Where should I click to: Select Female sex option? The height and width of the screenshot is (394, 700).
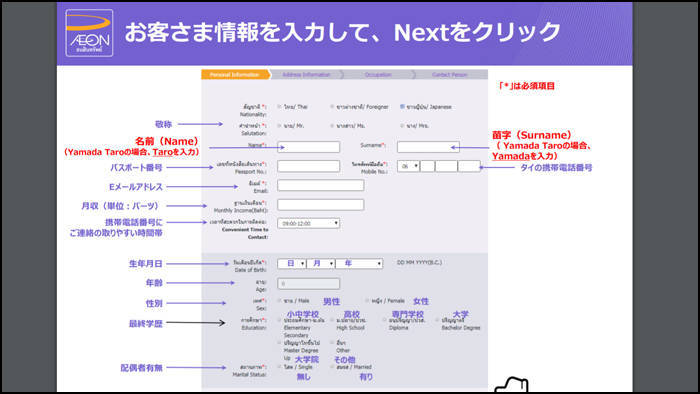coord(367,301)
